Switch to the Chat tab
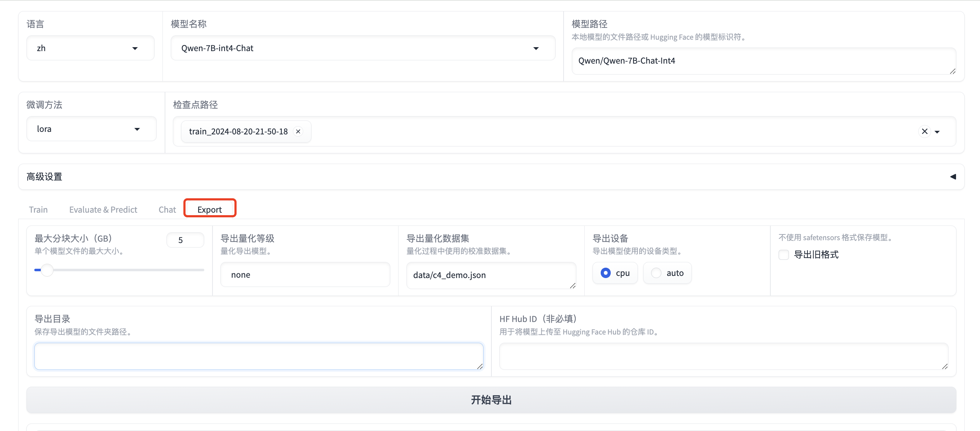 (x=167, y=210)
